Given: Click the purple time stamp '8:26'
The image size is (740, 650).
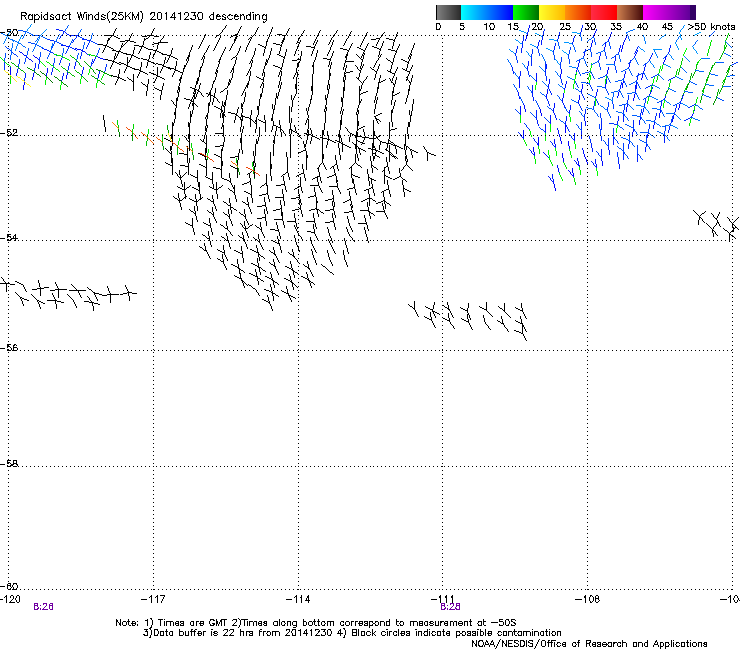Looking at the screenshot, I should point(43,607).
